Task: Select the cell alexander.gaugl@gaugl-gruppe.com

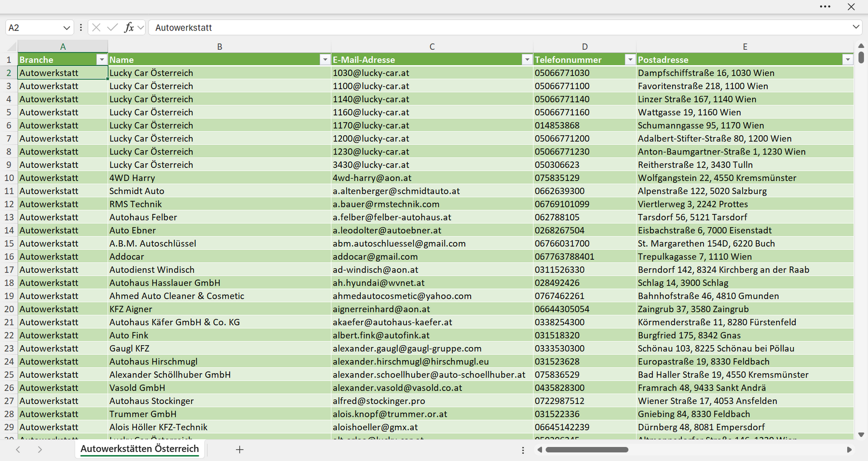Action: click(x=432, y=348)
